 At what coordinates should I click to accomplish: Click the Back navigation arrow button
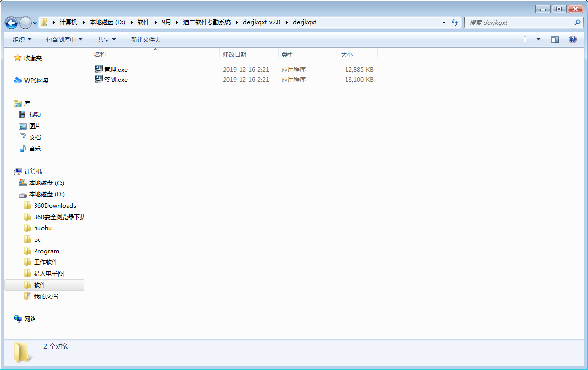pyautogui.click(x=11, y=23)
